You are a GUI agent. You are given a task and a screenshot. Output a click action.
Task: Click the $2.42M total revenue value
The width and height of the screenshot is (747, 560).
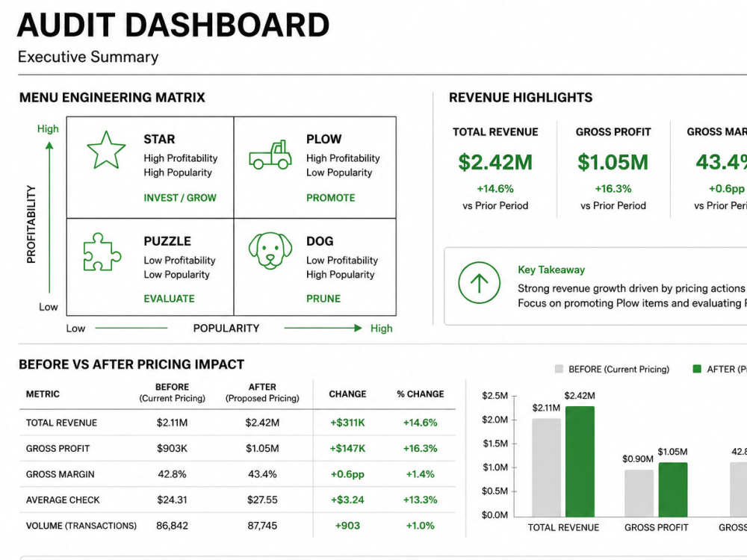point(495,162)
